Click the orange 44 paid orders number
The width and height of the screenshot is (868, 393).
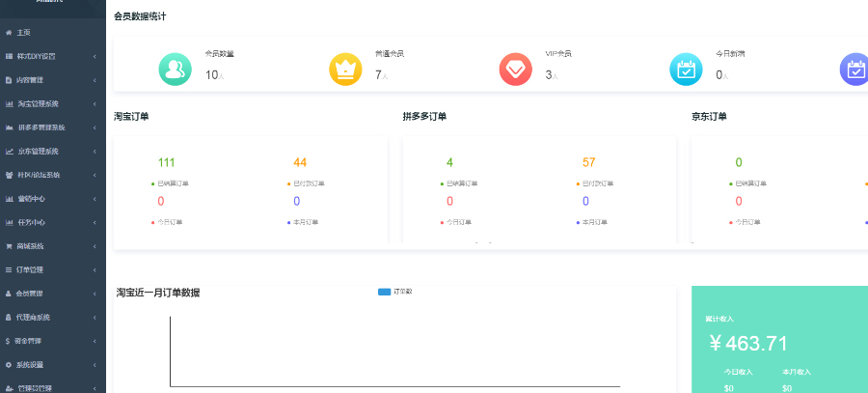point(300,162)
